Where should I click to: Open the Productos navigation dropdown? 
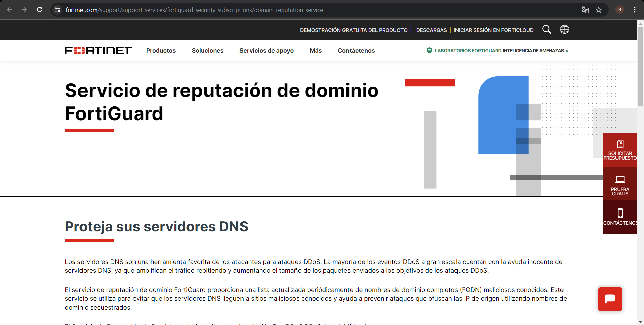coord(161,50)
